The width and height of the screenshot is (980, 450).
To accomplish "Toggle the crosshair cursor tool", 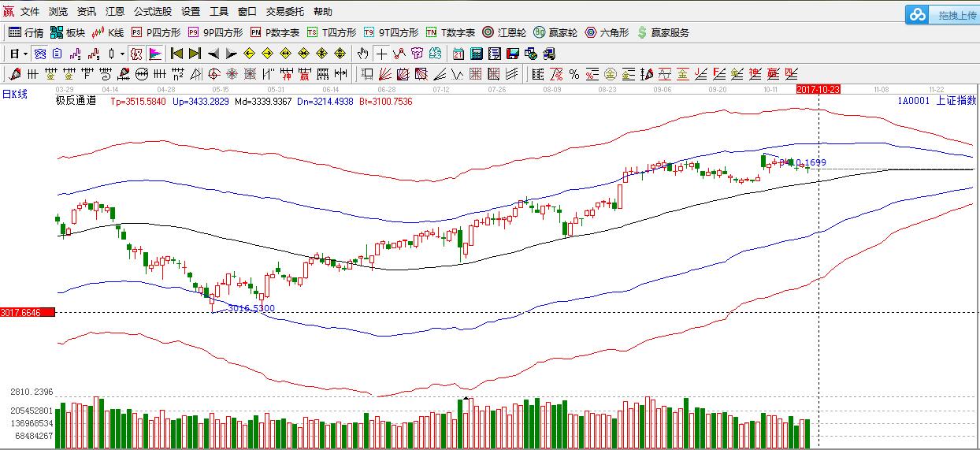I will [381, 54].
